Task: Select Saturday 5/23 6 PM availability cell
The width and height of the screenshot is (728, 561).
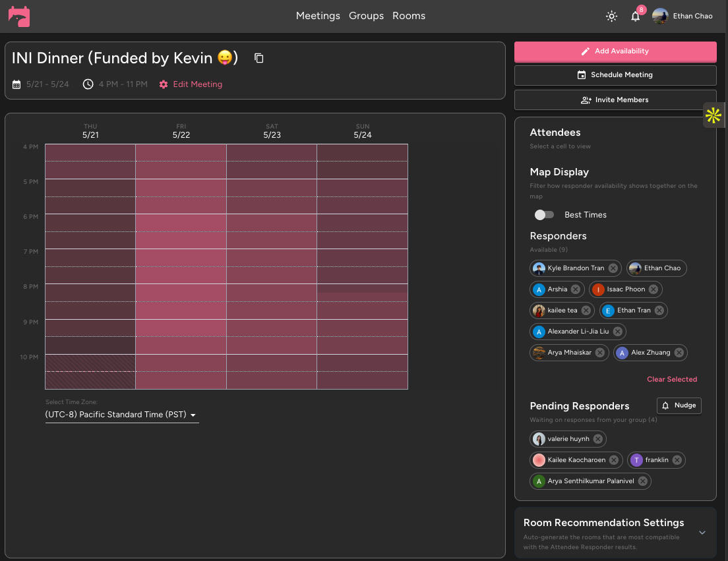Action: point(272,223)
